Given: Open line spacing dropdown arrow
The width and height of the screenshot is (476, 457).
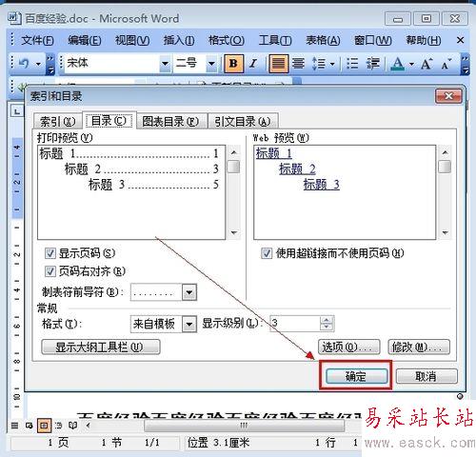Looking at the screenshot, I should pos(332,65).
